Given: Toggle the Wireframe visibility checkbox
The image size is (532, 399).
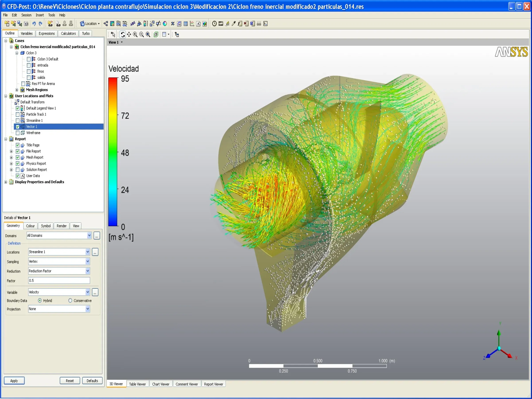Looking at the screenshot, I should pyautogui.click(x=18, y=133).
